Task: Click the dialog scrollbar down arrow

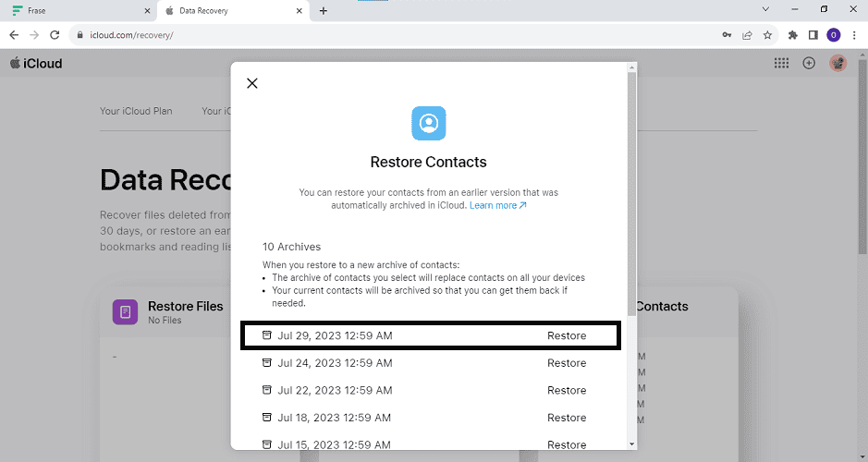Action: click(631, 444)
